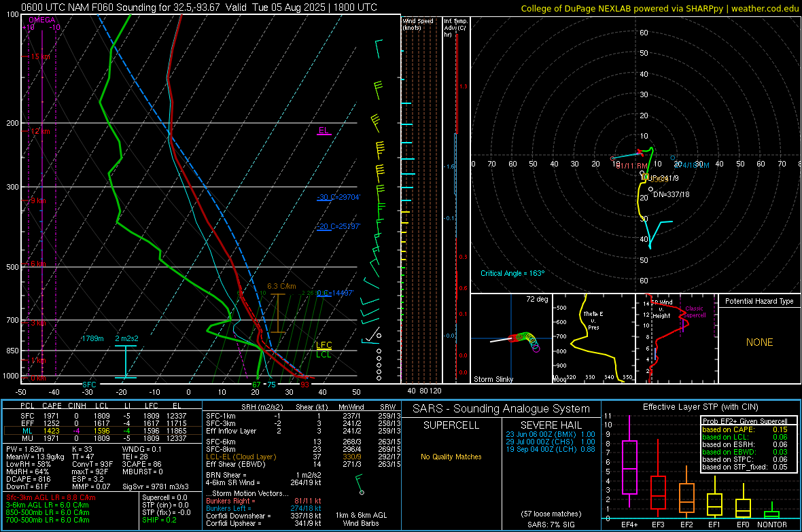Click the SFC-1km row in the SRH table
This screenshot has width=802, height=532.
pos(303,416)
